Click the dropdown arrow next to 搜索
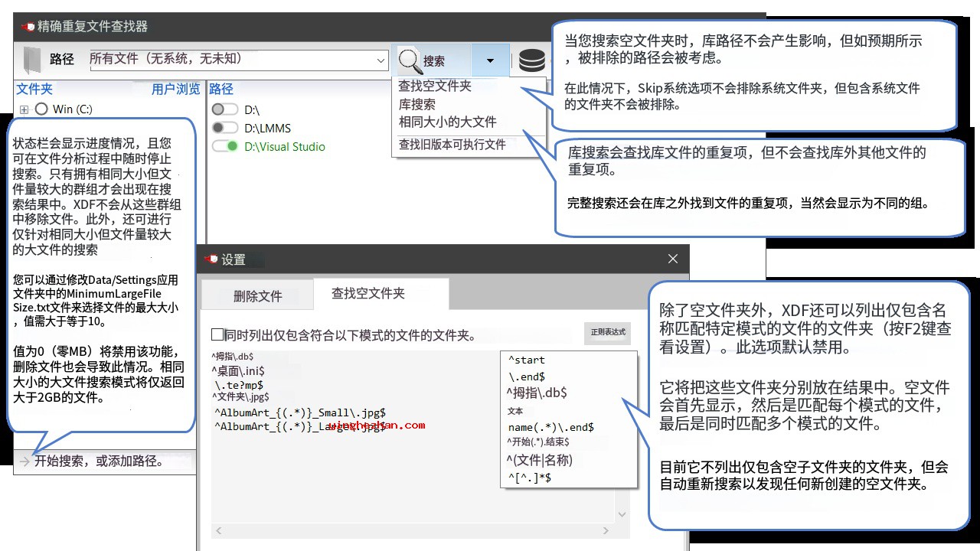Screen dimensions: 980x551 pos(490,60)
